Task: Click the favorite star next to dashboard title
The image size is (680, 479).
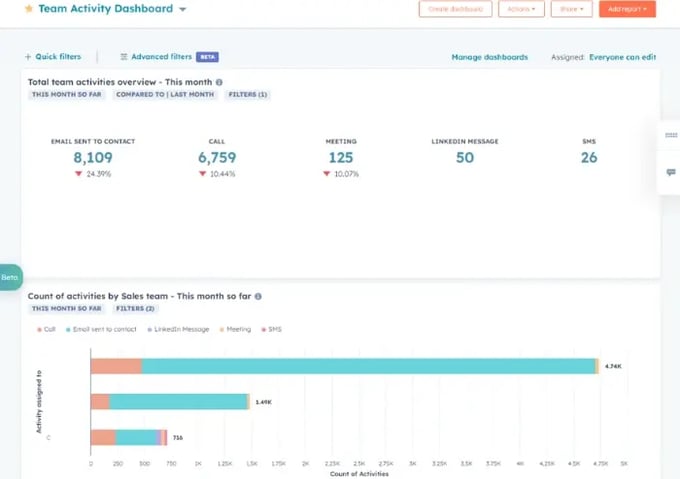Action: point(28,9)
